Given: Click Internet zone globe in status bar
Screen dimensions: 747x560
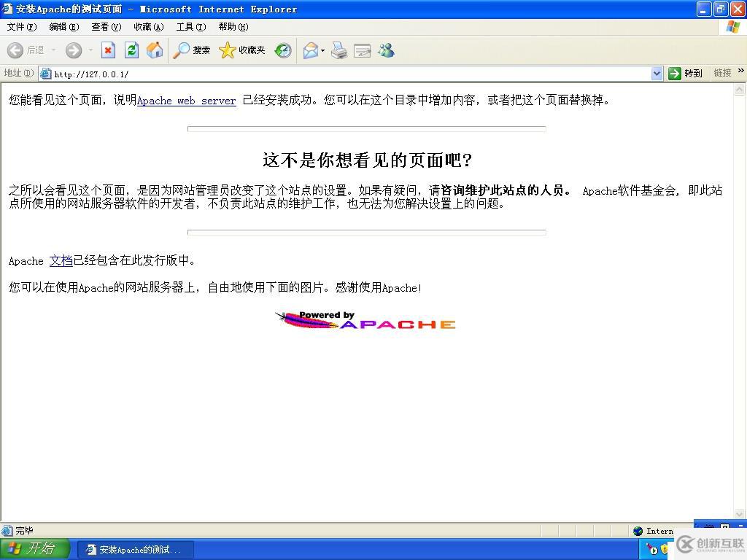Looking at the screenshot, I should point(638,531).
